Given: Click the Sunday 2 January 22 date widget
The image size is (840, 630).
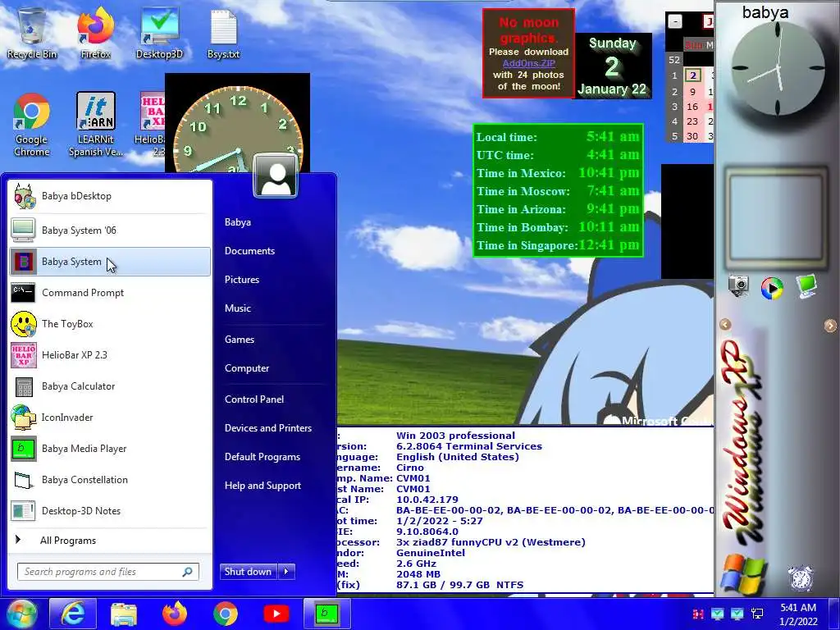Looking at the screenshot, I should click(613, 66).
